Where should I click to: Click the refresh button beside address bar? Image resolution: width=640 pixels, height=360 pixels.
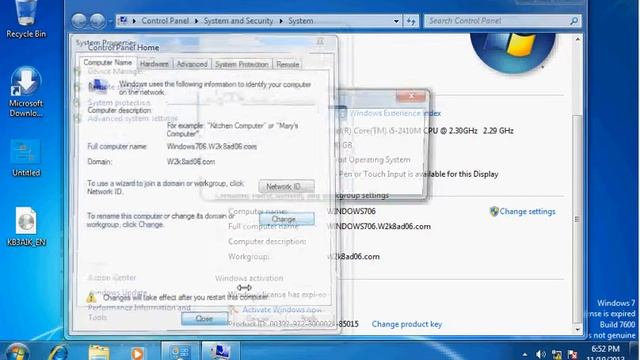411,21
